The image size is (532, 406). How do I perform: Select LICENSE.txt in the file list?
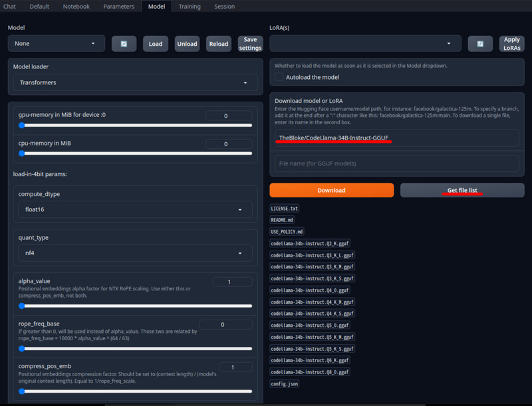tap(285, 209)
